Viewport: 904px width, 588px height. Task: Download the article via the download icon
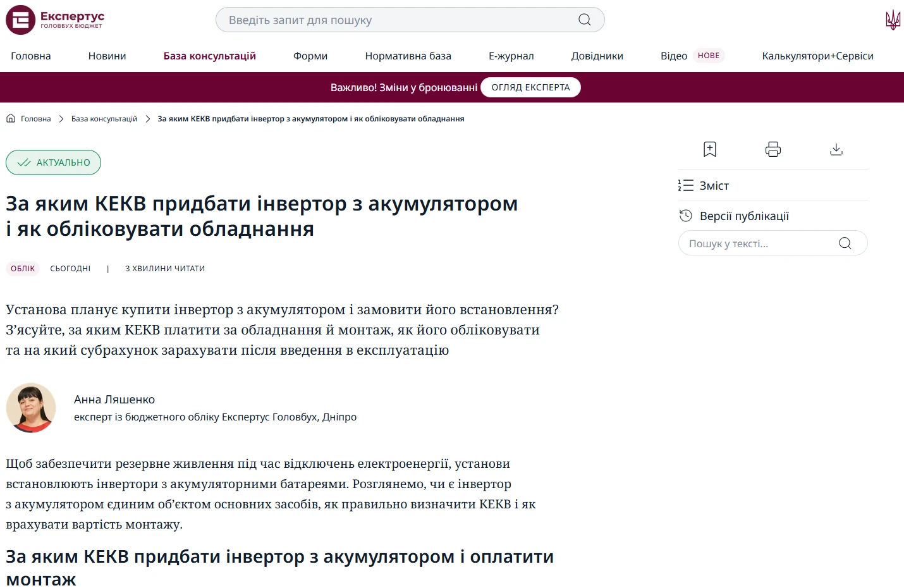836,149
